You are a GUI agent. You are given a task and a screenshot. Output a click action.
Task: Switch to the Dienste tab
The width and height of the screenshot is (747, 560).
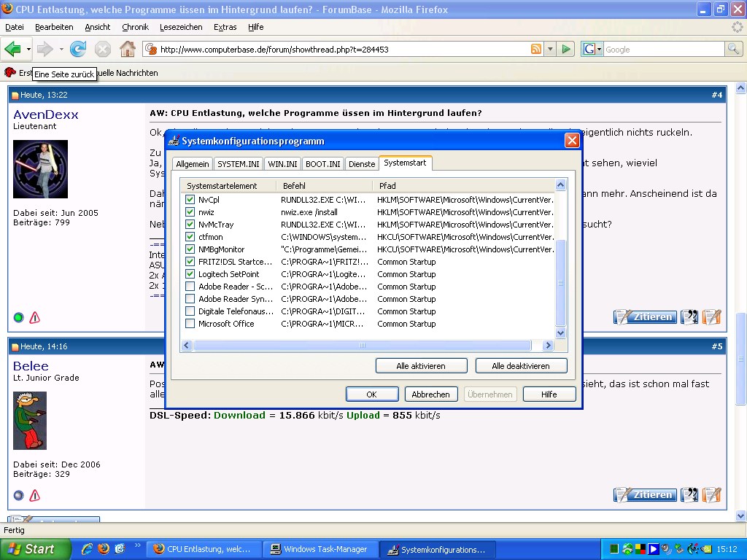362,164
